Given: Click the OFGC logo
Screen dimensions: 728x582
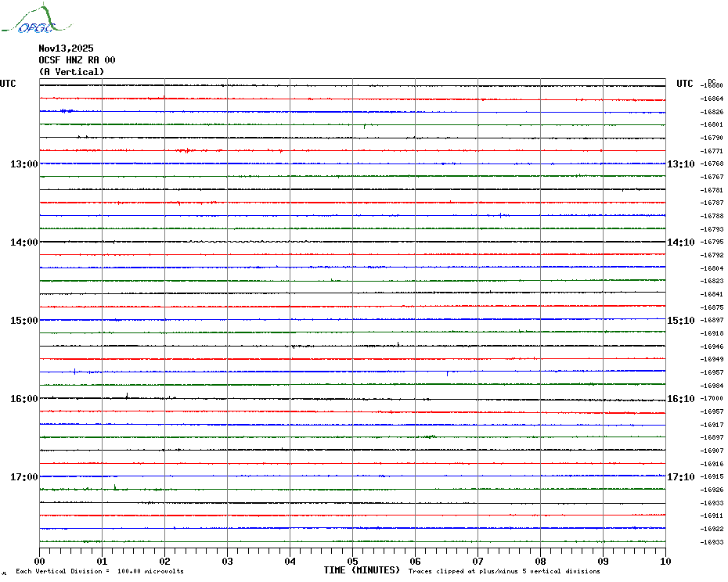Looking at the screenshot, I should pyautogui.click(x=37, y=19).
